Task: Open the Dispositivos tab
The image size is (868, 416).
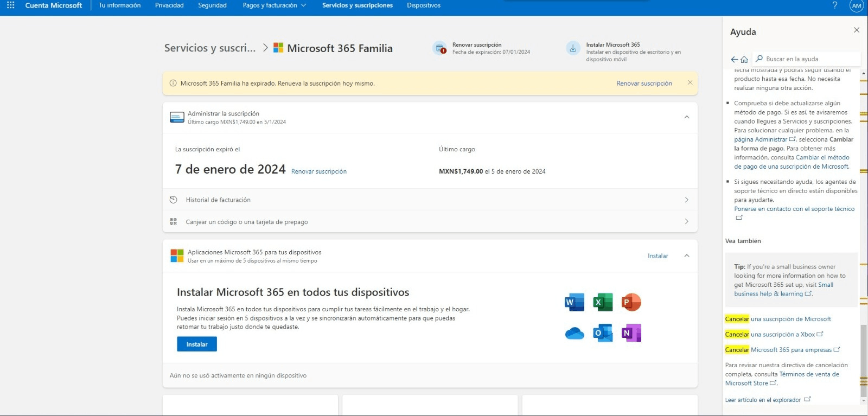Action: pos(424,5)
